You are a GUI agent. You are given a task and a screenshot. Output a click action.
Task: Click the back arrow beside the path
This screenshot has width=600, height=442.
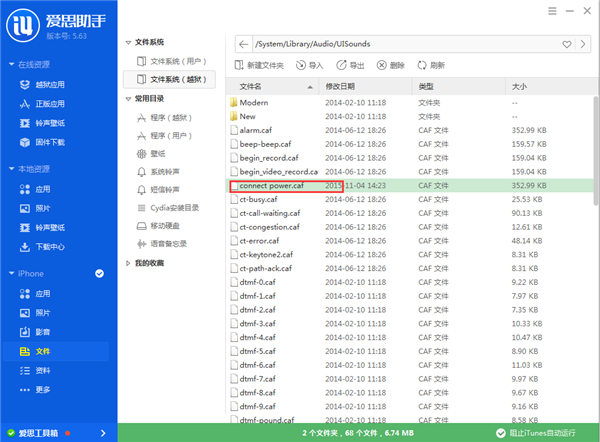[243, 44]
